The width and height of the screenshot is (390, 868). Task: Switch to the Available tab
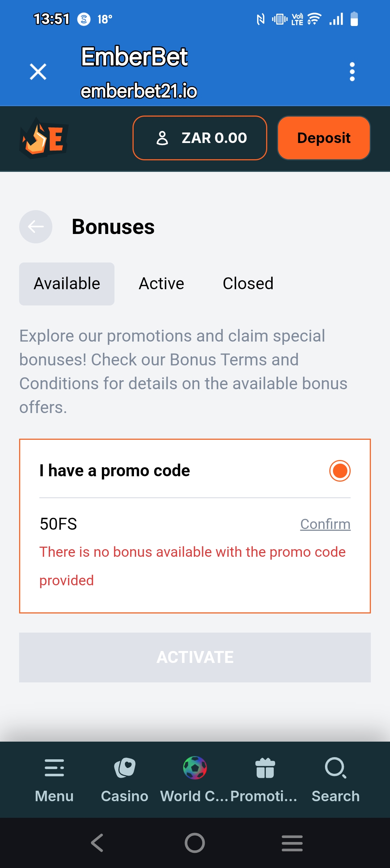click(67, 284)
